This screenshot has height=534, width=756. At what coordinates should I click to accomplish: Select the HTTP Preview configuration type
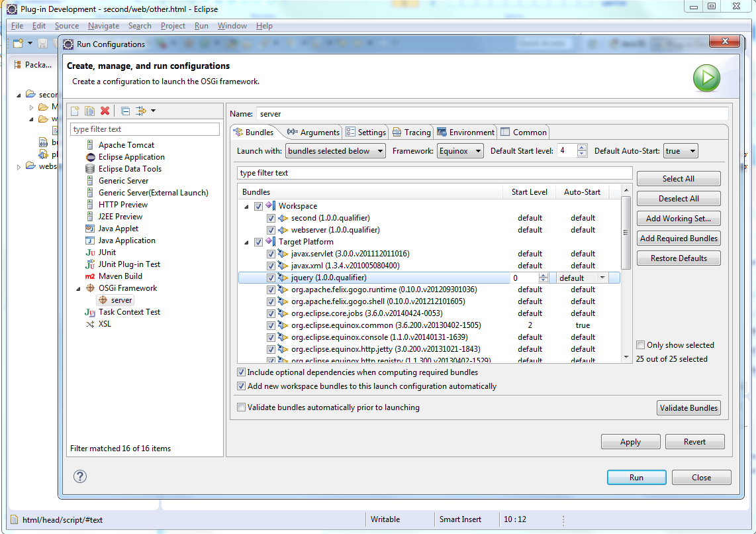(x=123, y=205)
